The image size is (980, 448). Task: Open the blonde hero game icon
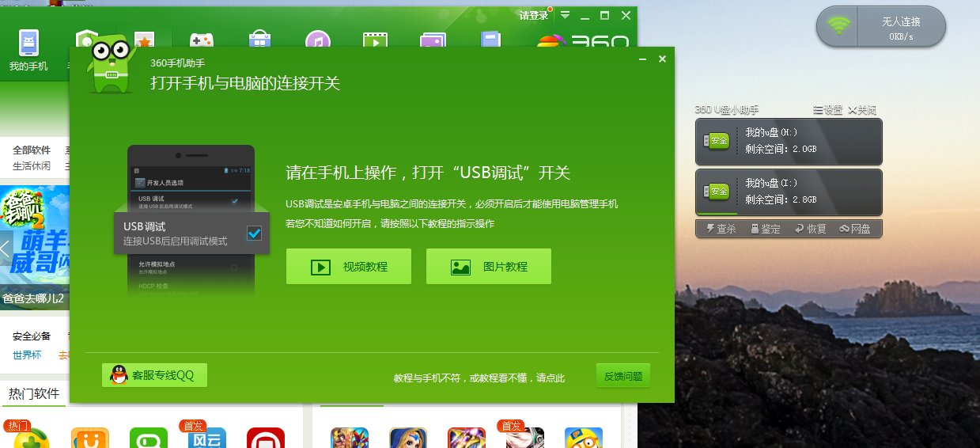408,438
